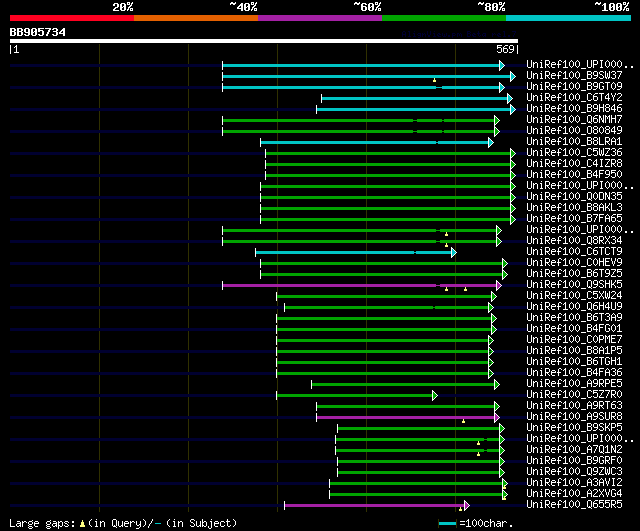Select the UniRef100_B4F950 label
The height and width of the screenshot is (531, 640).
pos(574,174)
